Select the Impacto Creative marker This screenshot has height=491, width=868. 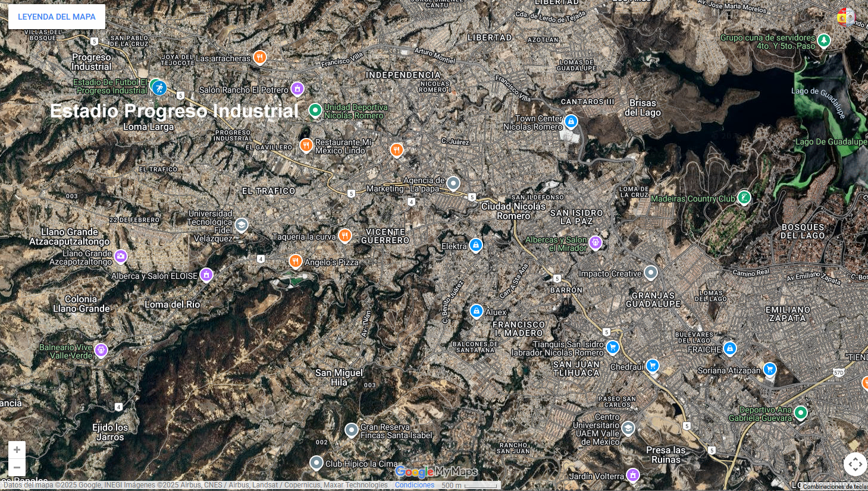651,273
